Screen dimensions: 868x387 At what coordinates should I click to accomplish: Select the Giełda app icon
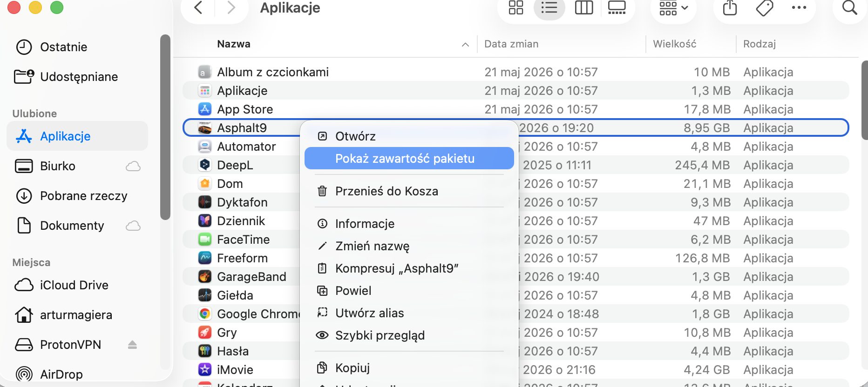204,295
